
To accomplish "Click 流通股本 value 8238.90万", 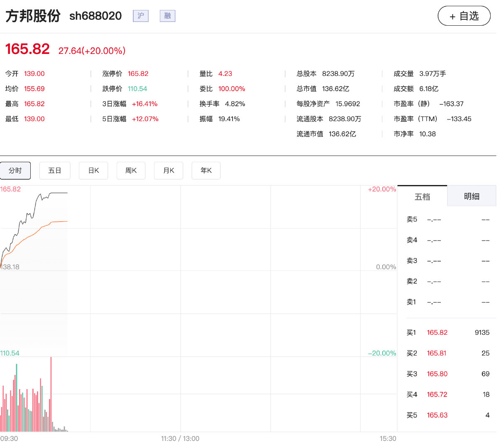I will [345, 119].
